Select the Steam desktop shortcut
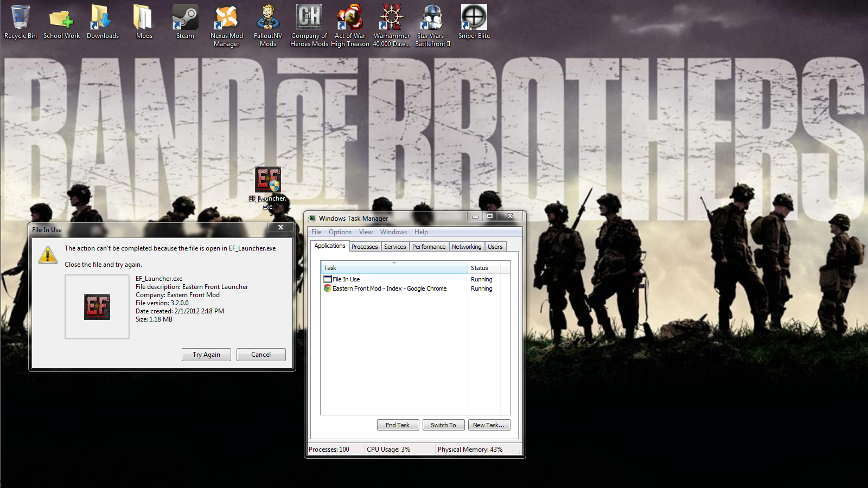868x488 pixels. (x=185, y=22)
